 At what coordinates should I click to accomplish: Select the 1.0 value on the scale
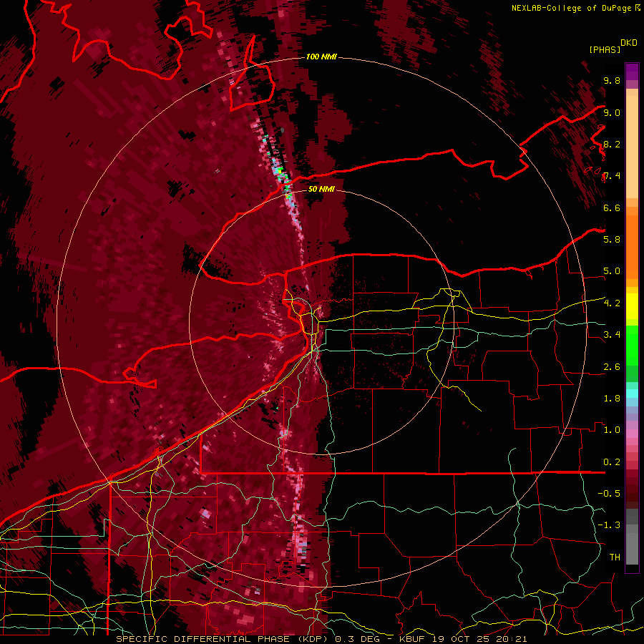pyautogui.click(x=612, y=430)
